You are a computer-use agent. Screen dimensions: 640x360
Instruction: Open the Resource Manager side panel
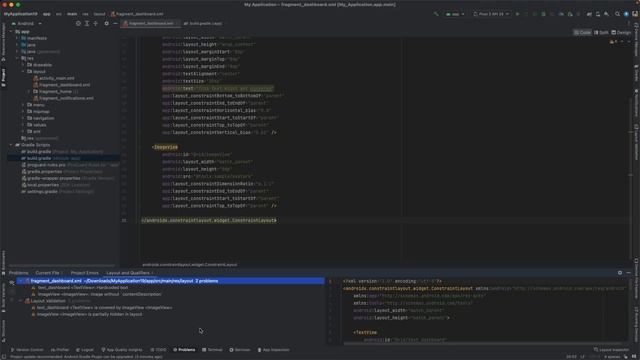click(x=3, y=43)
